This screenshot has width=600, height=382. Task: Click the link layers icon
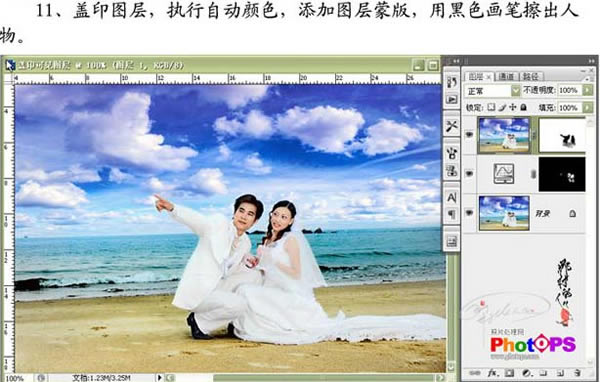(474, 373)
